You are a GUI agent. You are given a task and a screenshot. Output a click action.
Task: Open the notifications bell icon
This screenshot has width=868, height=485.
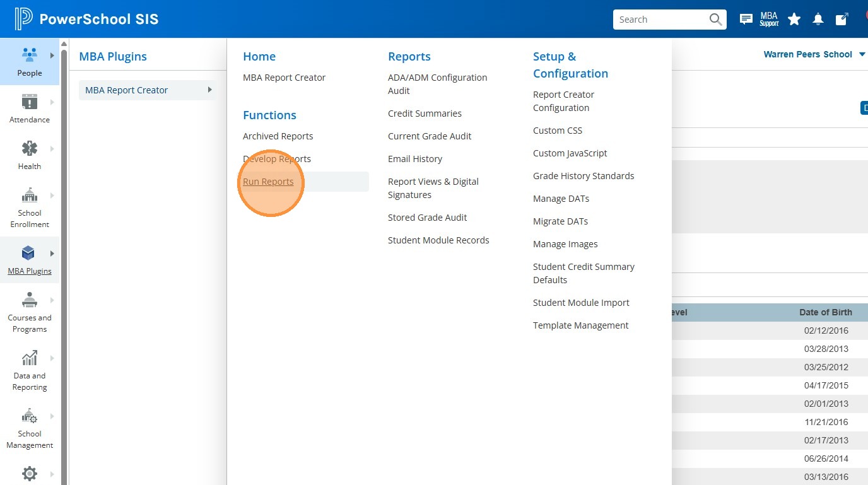click(818, 20)
